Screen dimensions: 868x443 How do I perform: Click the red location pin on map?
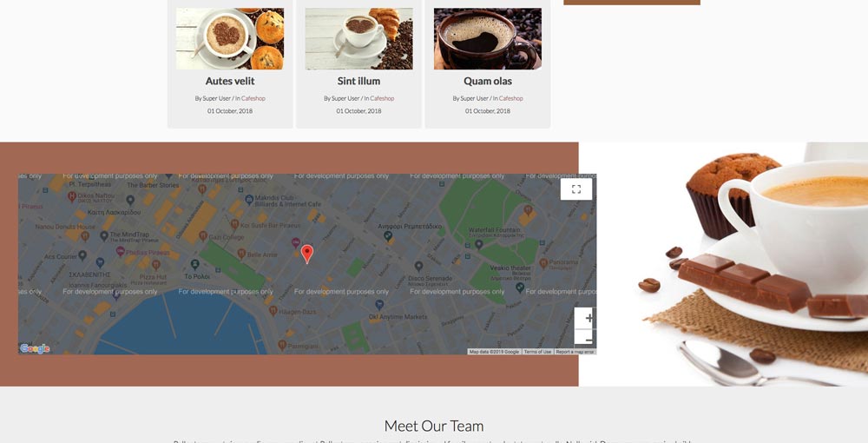tap(306, 254)
